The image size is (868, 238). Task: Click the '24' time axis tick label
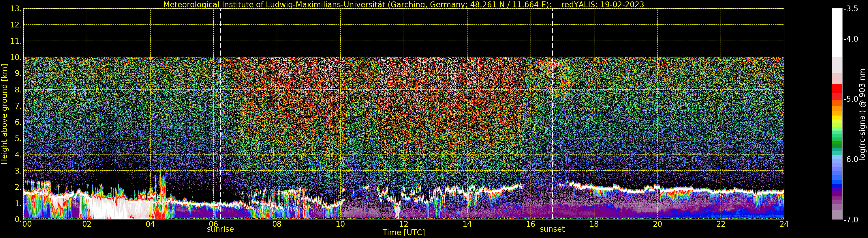point(784,224)
